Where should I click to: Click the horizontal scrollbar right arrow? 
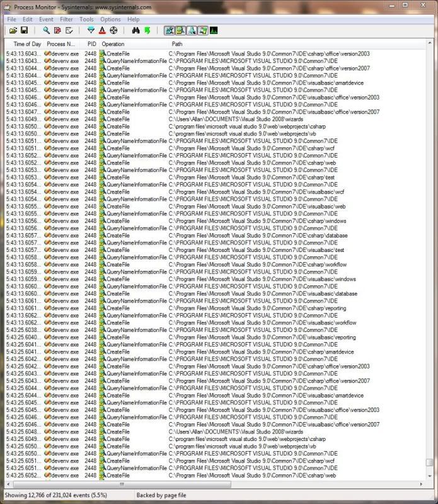point(421,484)
